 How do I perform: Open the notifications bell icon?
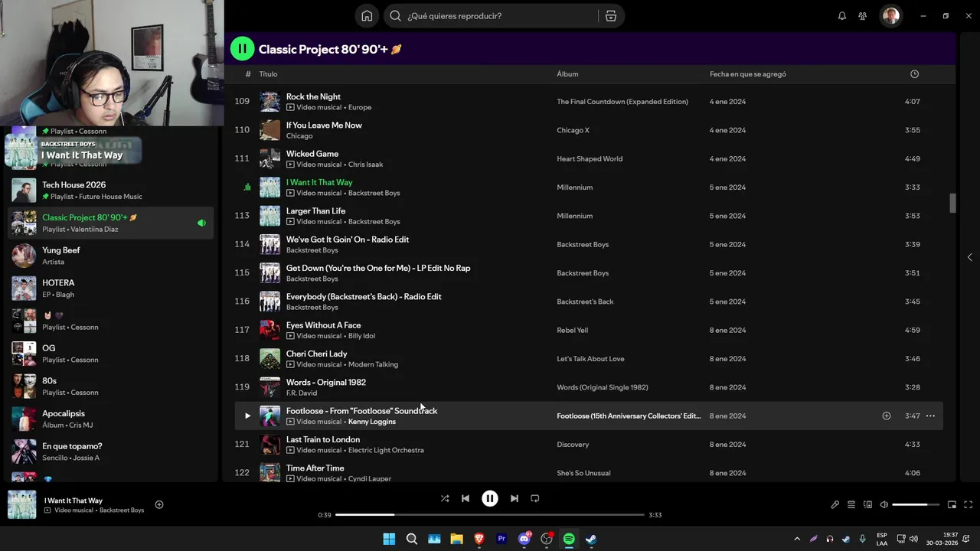pyautogui.click(x=842, y=16)
